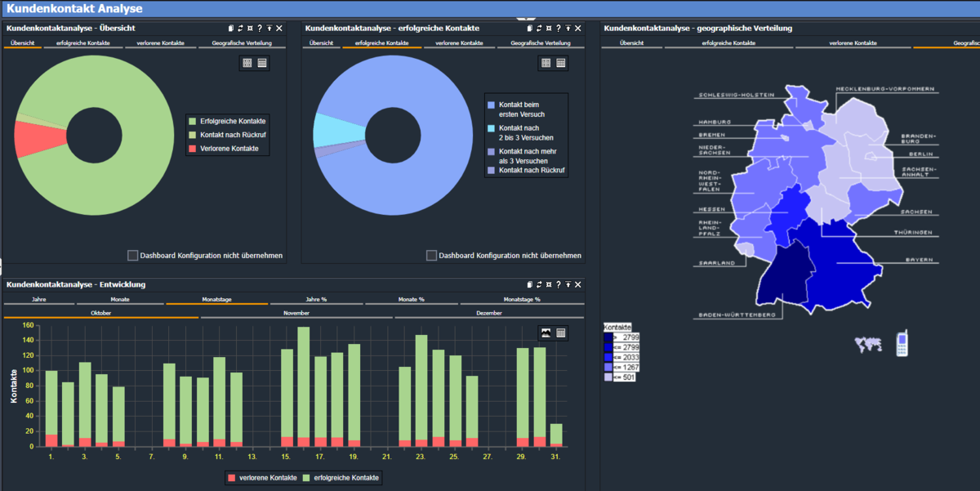Click refresh icon in Übersicht panel header
Image resolution: width=980 pixels, height=491 pixels.
pos(240,29)
